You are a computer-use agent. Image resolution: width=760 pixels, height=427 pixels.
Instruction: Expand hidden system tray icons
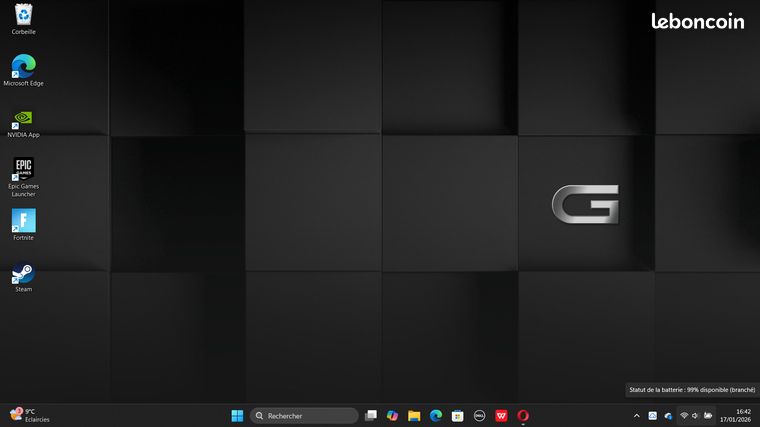tap(636, 416)
